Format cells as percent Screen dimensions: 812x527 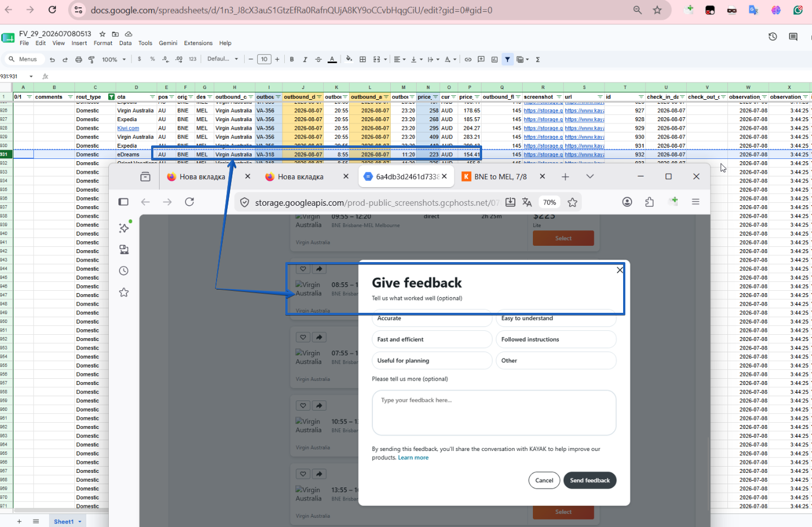152,59
